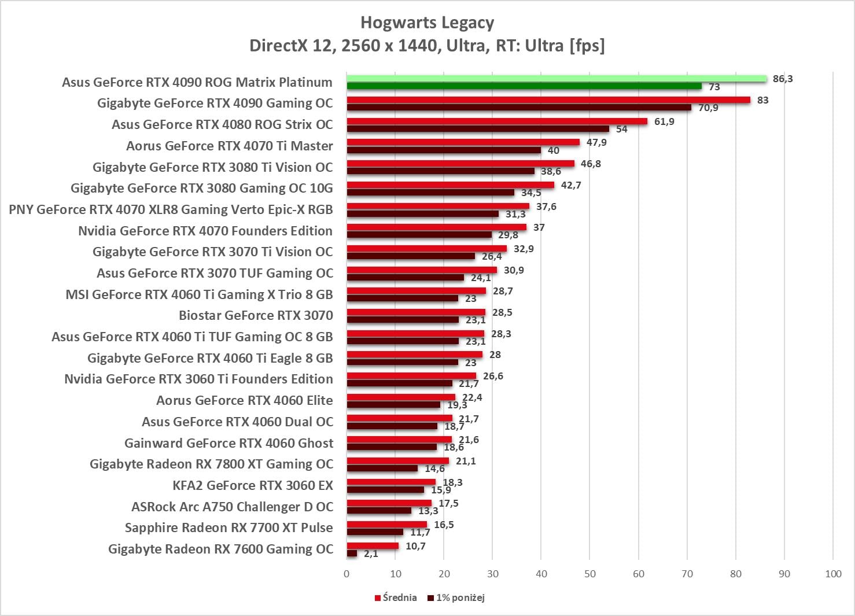Click the Gigabyte Radeon RX 7800 XT label
This screenshot has width=855, height=616.
pyautogui.click(x=211, y=464)
